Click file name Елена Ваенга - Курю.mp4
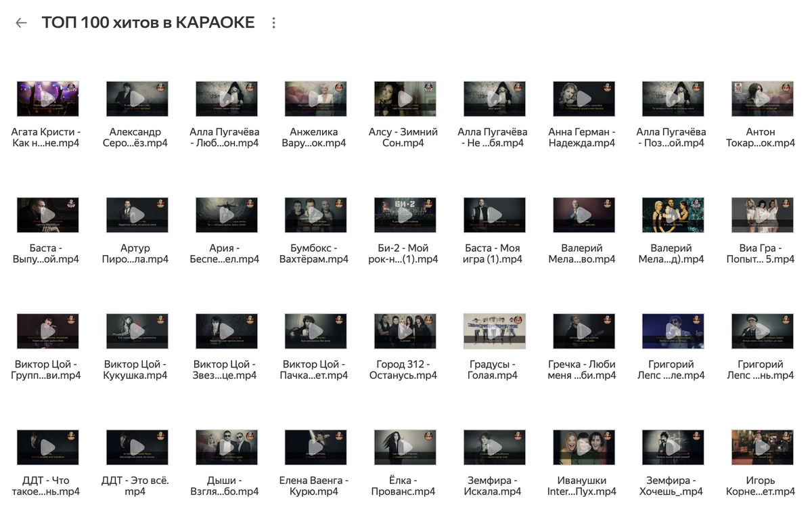 point(314,486)
